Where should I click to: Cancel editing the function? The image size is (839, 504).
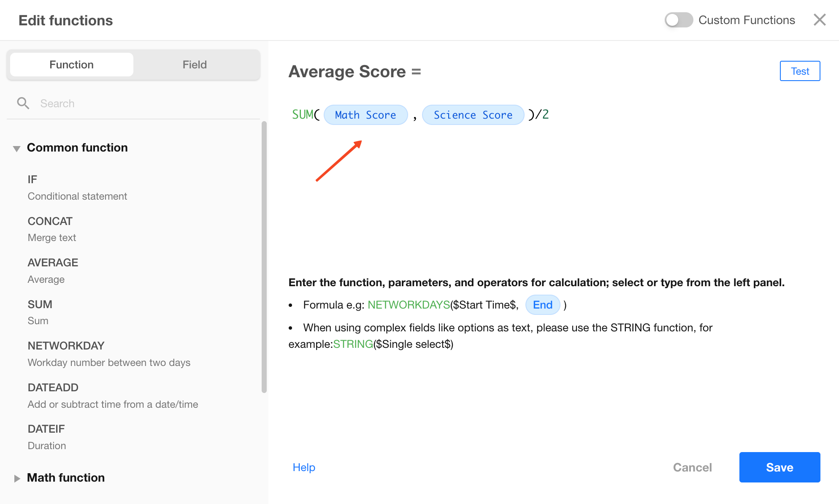point(692,467)
